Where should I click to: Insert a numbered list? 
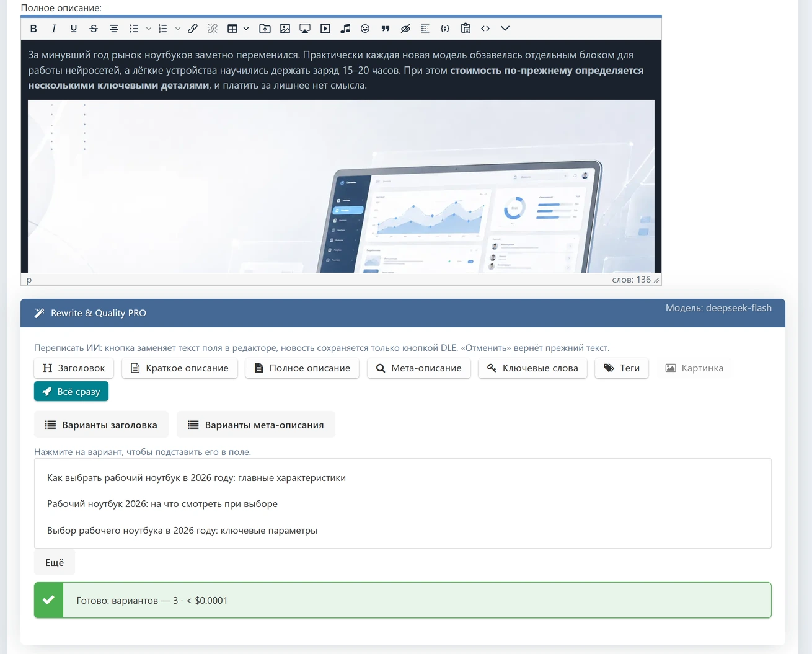click(x=163, y=29)
